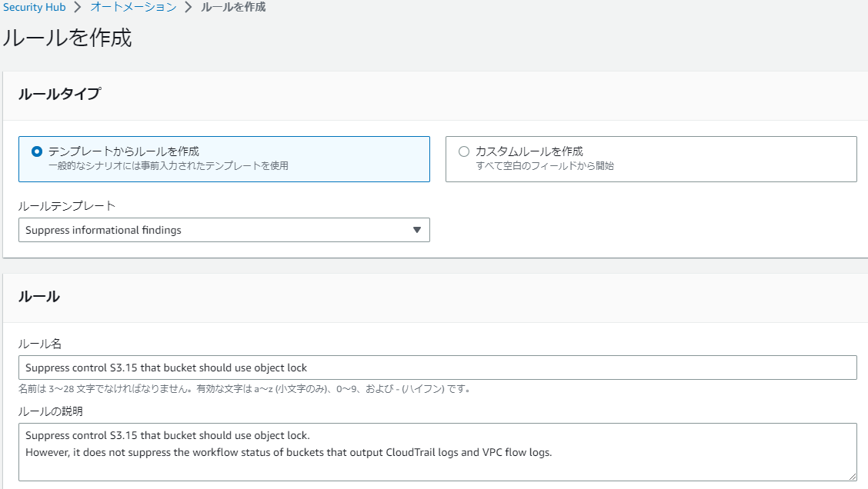Click the chevron after Security Hub breadcrumb
This screenshot has height=489, width=868.
pyautogui.click(x=77, y=7)
